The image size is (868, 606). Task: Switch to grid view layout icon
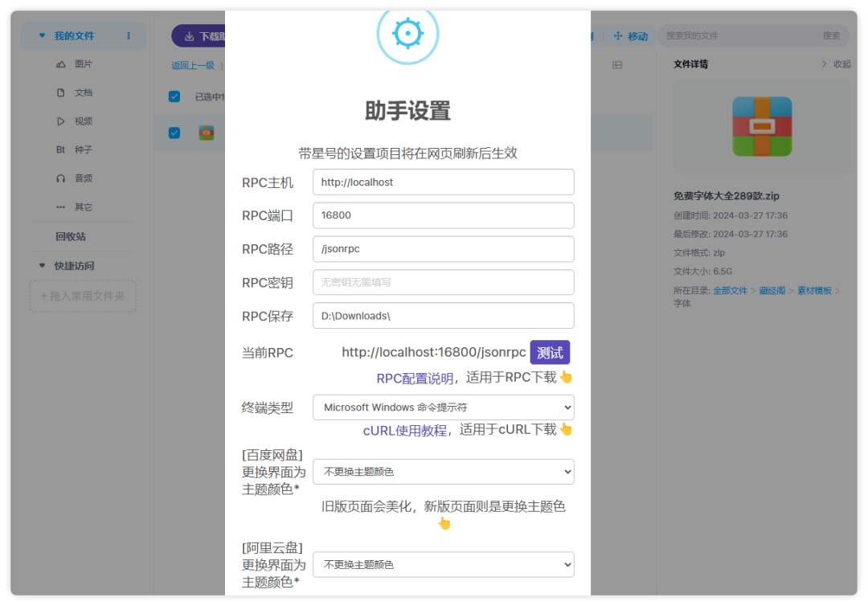point(617,65)
